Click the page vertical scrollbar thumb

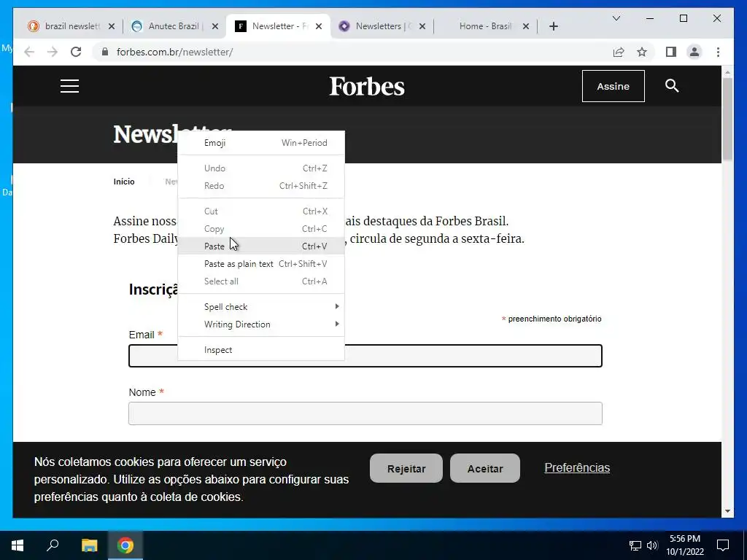click(727, 119)
